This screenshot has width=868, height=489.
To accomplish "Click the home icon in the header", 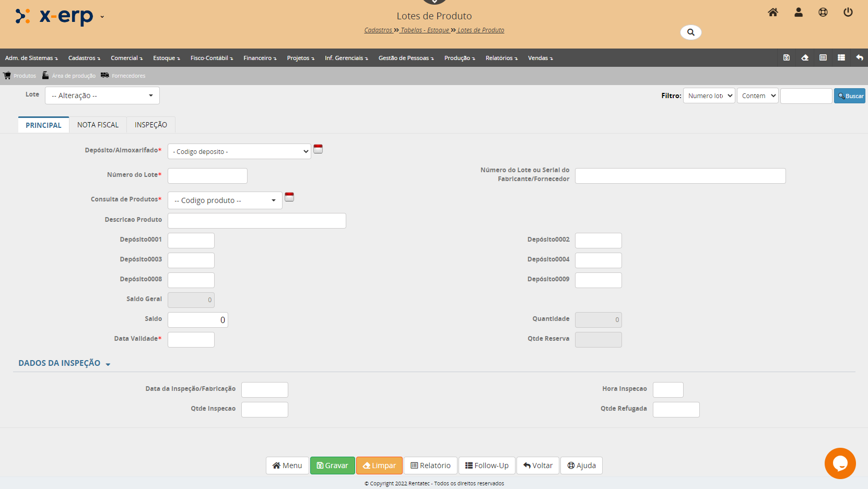I will [773, 13].
